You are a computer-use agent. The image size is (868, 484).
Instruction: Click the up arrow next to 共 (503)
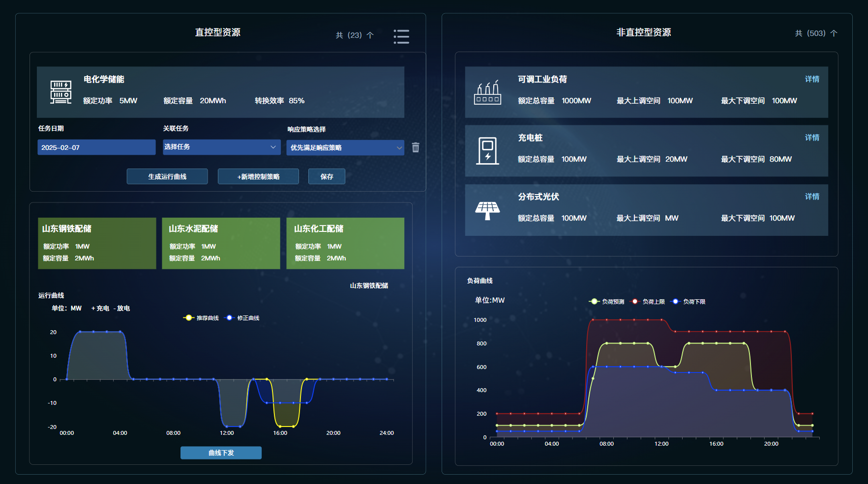(834, 33)
